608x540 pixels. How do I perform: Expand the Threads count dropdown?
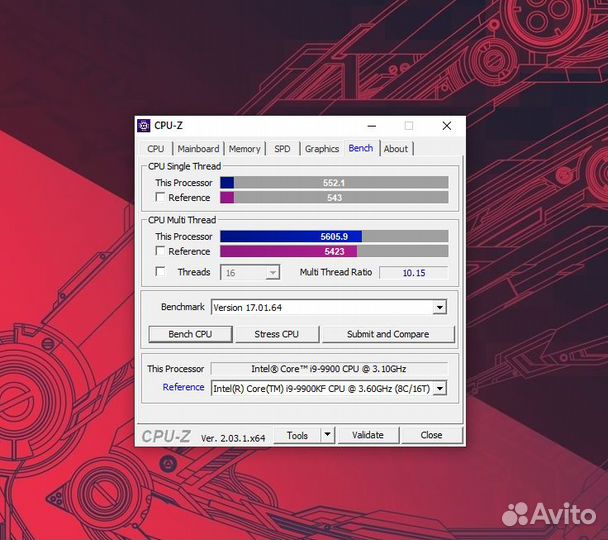(273, 273)
